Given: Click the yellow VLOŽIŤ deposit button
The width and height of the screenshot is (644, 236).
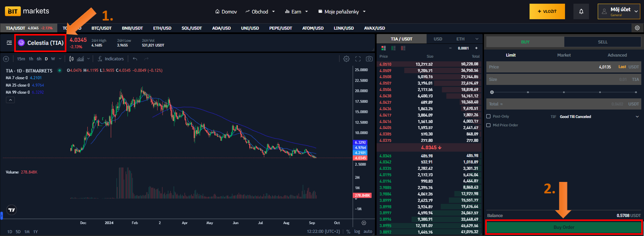Looking at the screenshot, I should [x=547, y=11].
